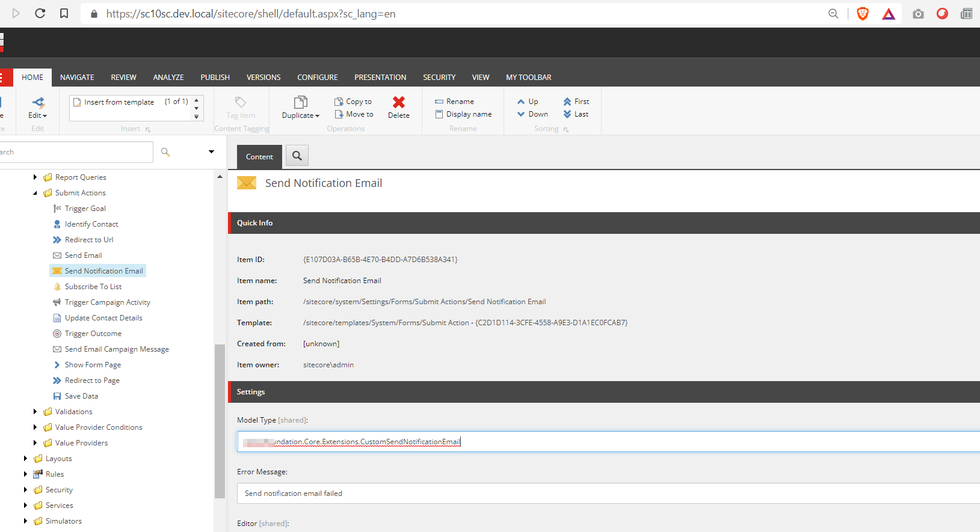This screenshot has width=980, height=532.
Task: Select Trigger Campaign Activity item
Action: [102, 302]
